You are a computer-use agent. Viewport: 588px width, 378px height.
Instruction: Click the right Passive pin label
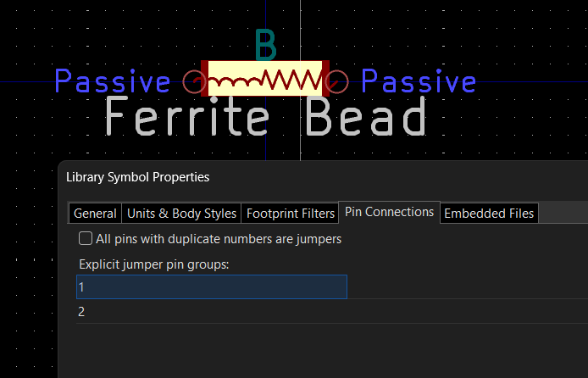coord(419,81)
